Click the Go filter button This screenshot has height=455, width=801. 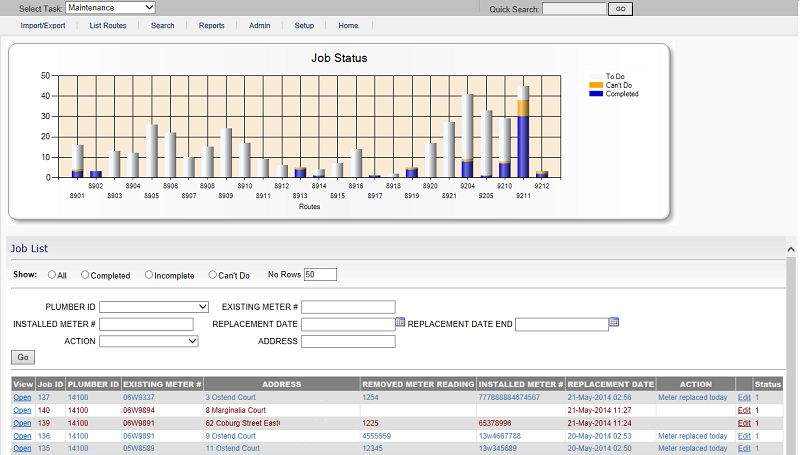[23, 357]
